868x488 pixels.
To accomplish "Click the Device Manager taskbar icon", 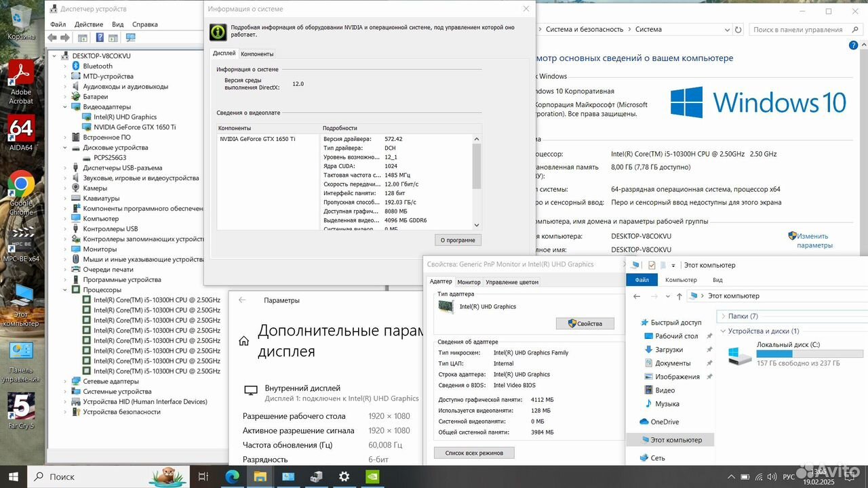I will click(317, 476).
